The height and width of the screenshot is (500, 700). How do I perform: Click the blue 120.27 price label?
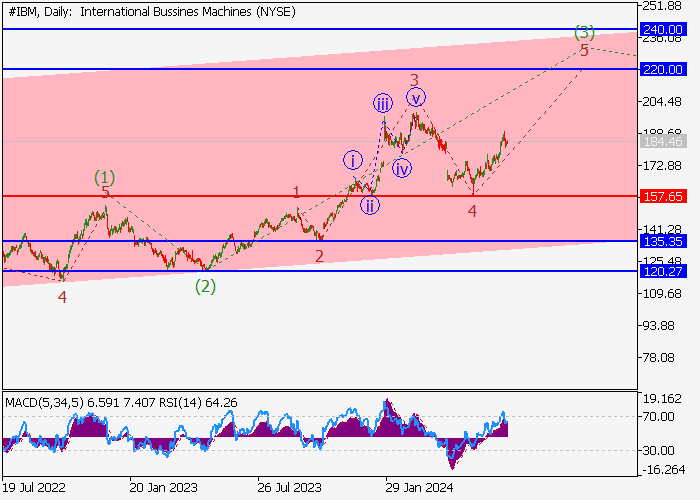[663, 271]
